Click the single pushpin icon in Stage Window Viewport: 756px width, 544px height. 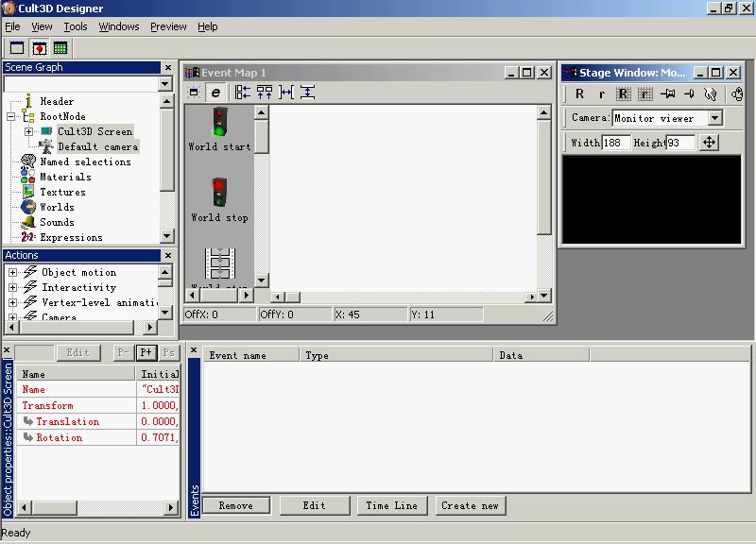(x=689, y=93)
